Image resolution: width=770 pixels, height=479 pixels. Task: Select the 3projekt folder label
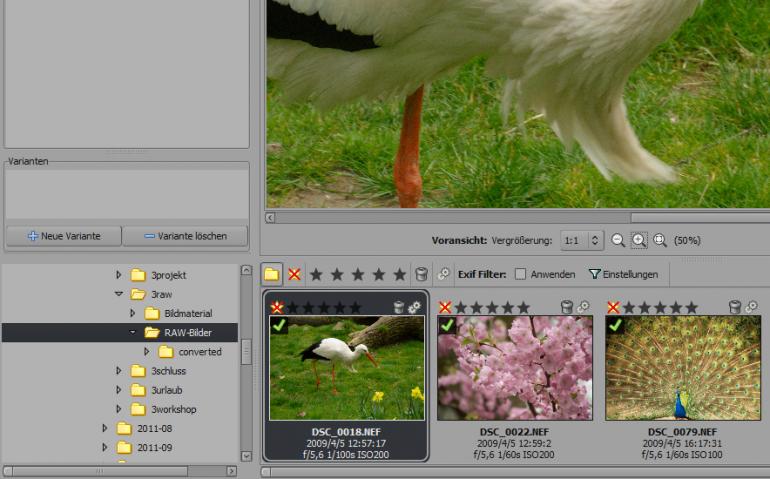click(168, 275)
